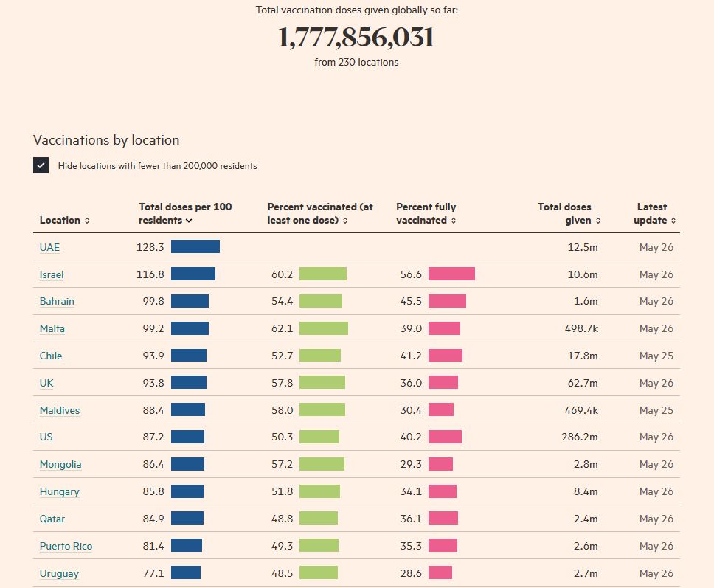
Task: Click the Total doses given sort arrows
Action: 597,221
